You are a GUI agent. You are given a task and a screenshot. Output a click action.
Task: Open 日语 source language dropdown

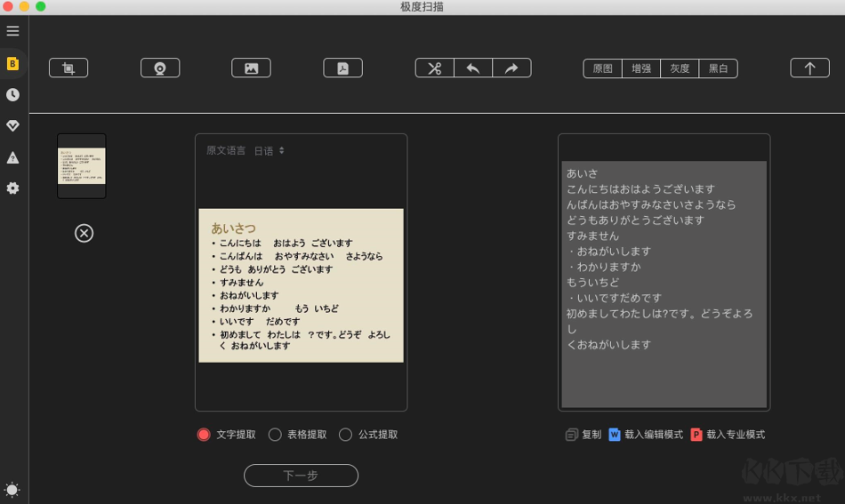click(x=269, y=151)
